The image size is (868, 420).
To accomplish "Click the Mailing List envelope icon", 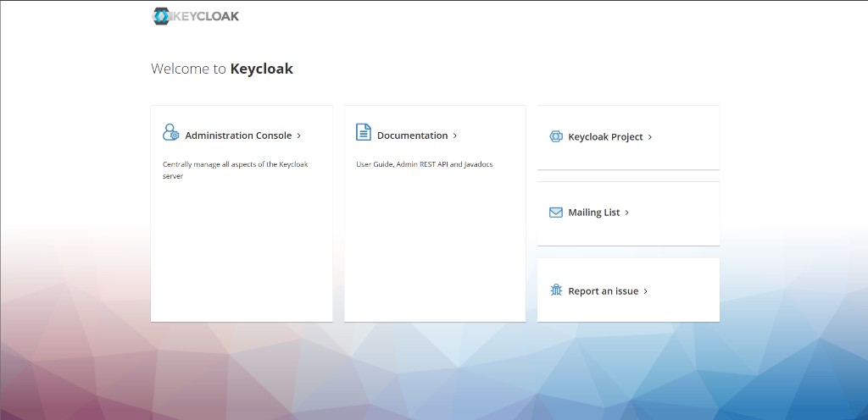I will [556, 213].
